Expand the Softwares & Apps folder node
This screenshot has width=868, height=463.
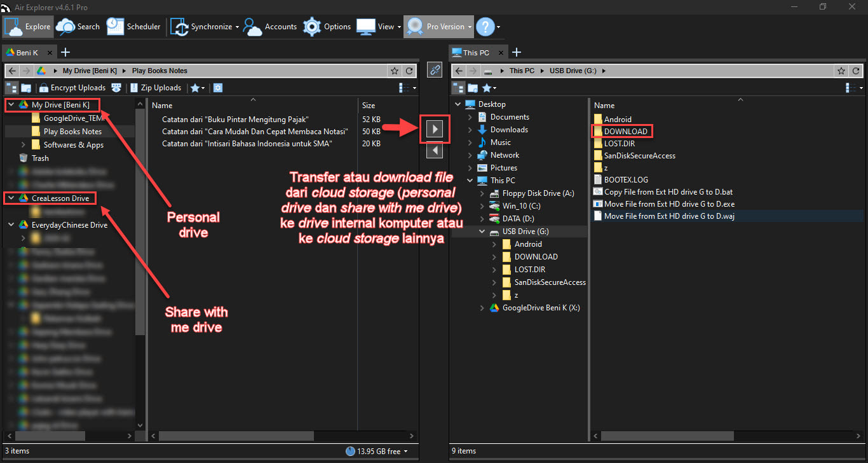pos(24,145)
